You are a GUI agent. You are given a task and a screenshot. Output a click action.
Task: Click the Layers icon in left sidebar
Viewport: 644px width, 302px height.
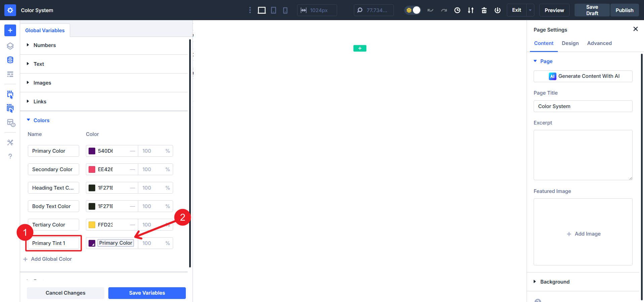coord(10,46)
